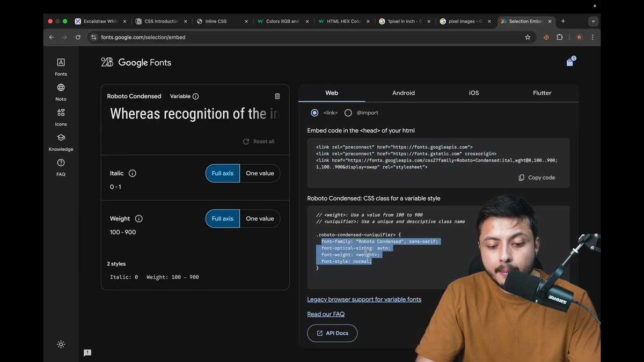Image resolution: width=644 pixels, height=362 pixels.
Task: Open the Noto globe icon
Action: coord(61,87)
